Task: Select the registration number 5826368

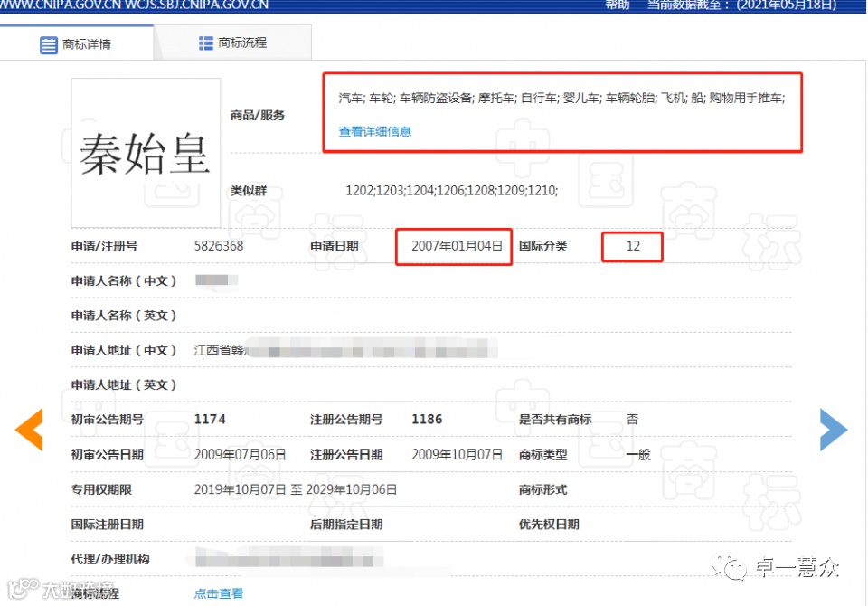Action: click(219, 246)
